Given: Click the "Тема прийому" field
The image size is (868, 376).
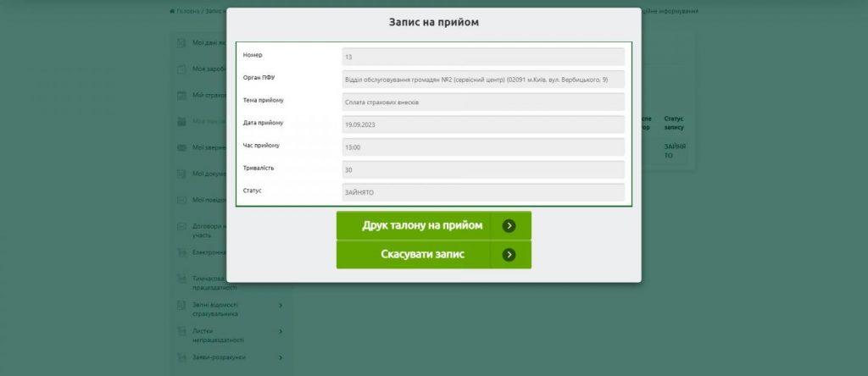Looking at the screenshot, I should (483, 102).
